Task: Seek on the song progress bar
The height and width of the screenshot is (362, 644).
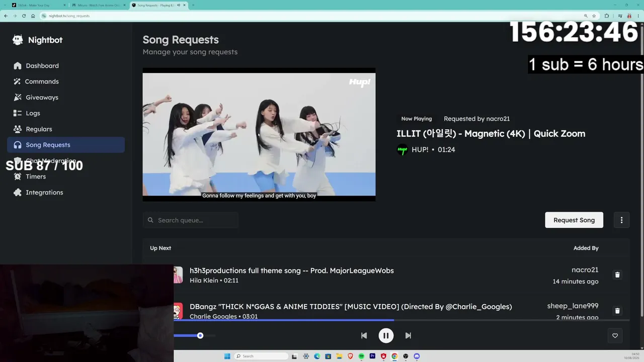Action: 401,320
